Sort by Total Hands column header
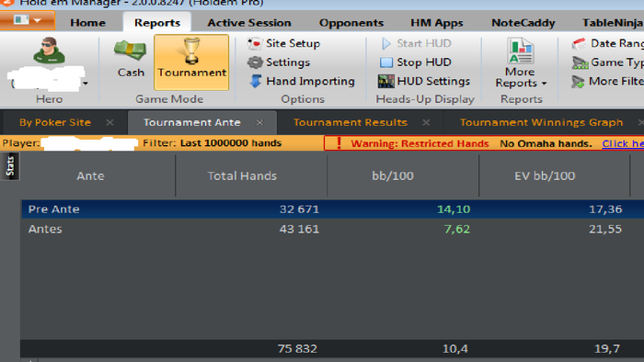The height and width of the screenshot is (362, 644). tap(242, 175)
